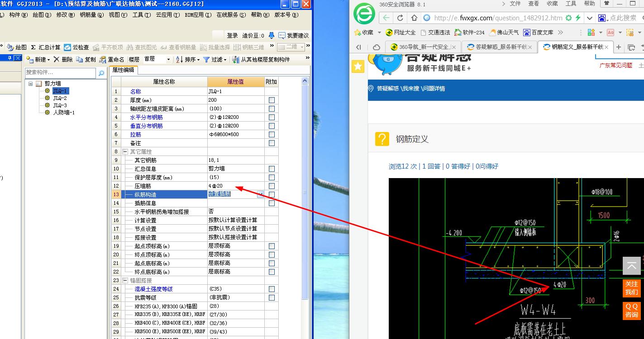Open the 收藏 bookmarks dropdown arrow
Viewport: 644px width, 339px height.
(378, 33)
